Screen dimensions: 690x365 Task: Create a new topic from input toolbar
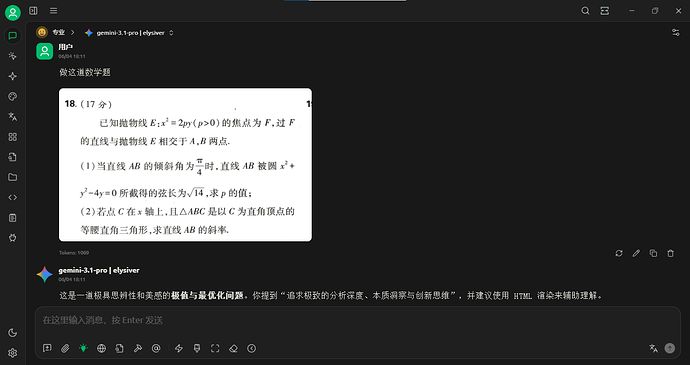click(x=47, y=348)
